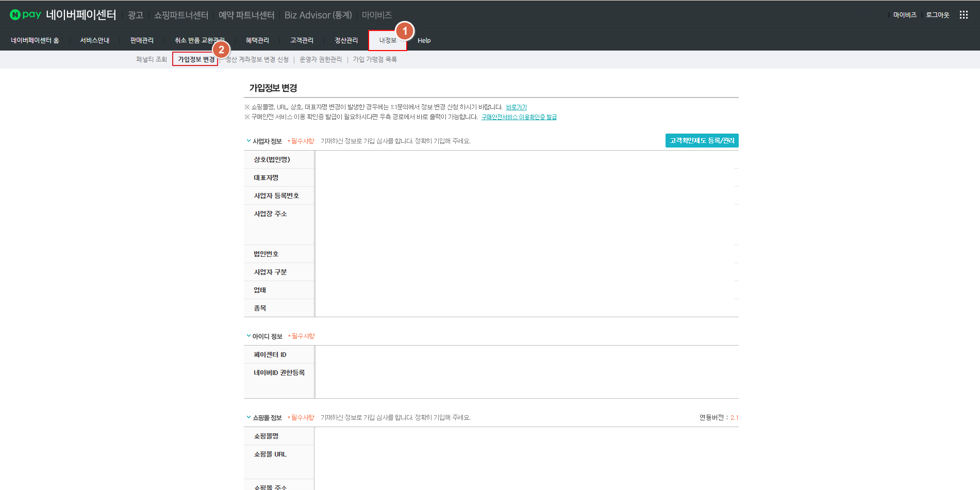Image resolution: width=980 pixels, height=490 pixels.
Task: Click 로그아웃 in the header
Action: tap(937, 15)
